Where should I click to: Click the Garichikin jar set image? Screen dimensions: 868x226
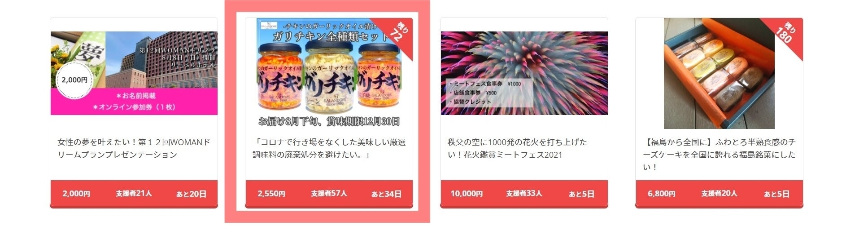point(329,73)
